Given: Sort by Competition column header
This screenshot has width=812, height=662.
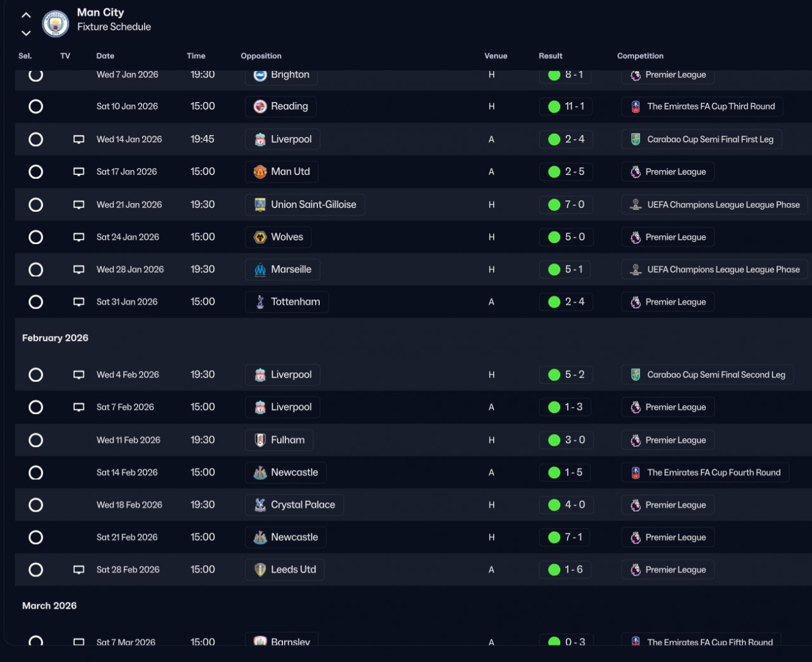Looking at the screenshot, I should pyautogui.click(x=640, y=56).
